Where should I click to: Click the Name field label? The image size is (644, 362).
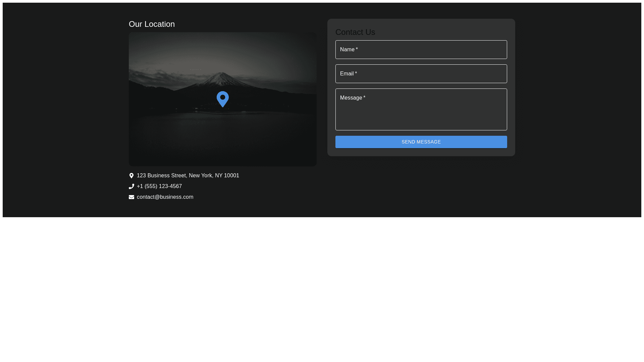tap(347, 50)
